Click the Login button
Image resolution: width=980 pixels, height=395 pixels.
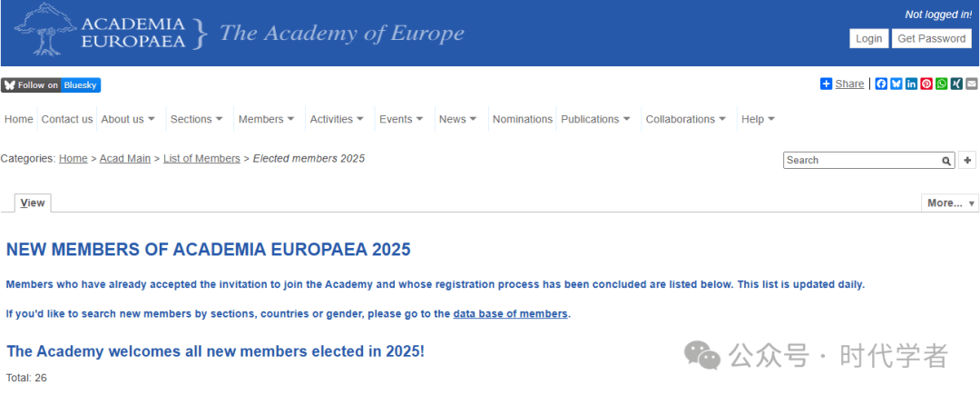pyautogui.click(x=868, y=38)
